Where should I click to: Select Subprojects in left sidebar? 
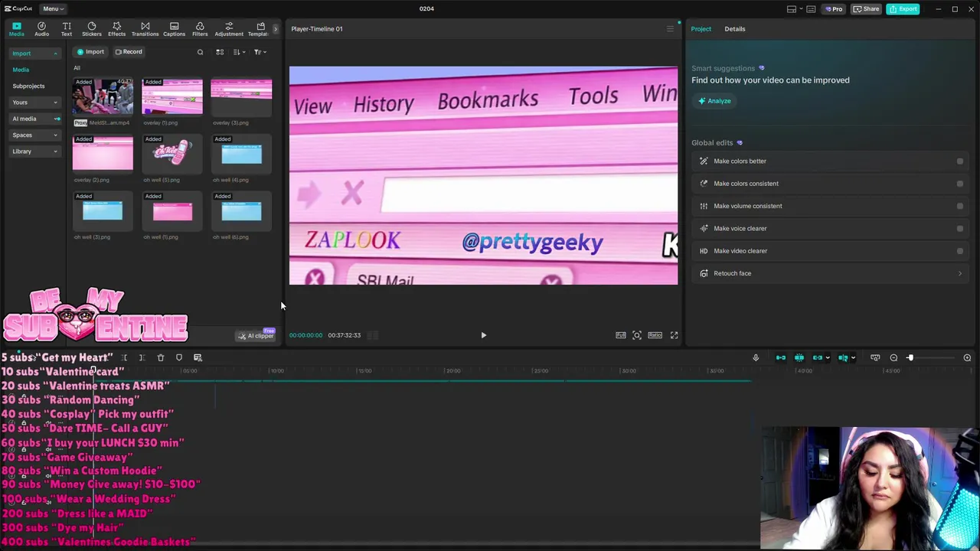28,86
